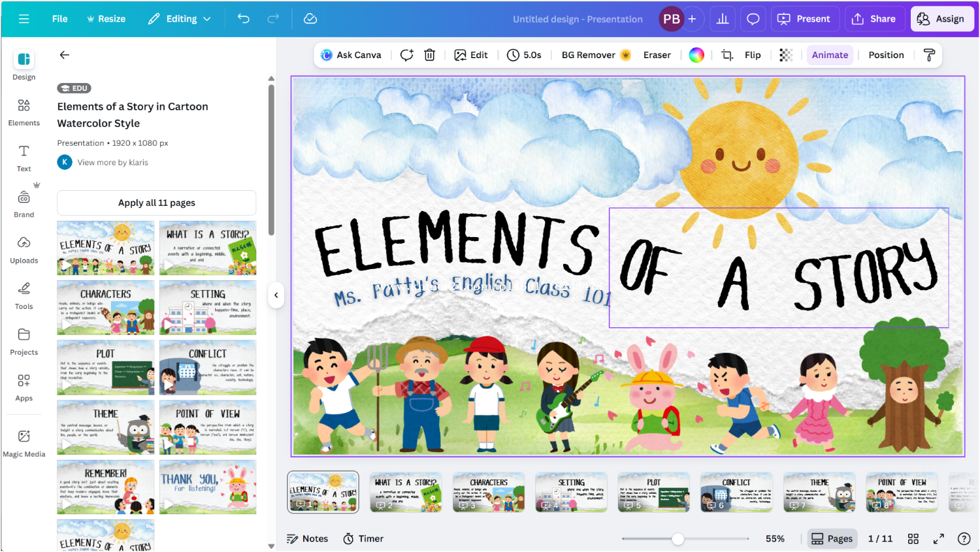980x552 pixels.
Task: Click the copy style paint roller icon
Action: tap(929, 55)
